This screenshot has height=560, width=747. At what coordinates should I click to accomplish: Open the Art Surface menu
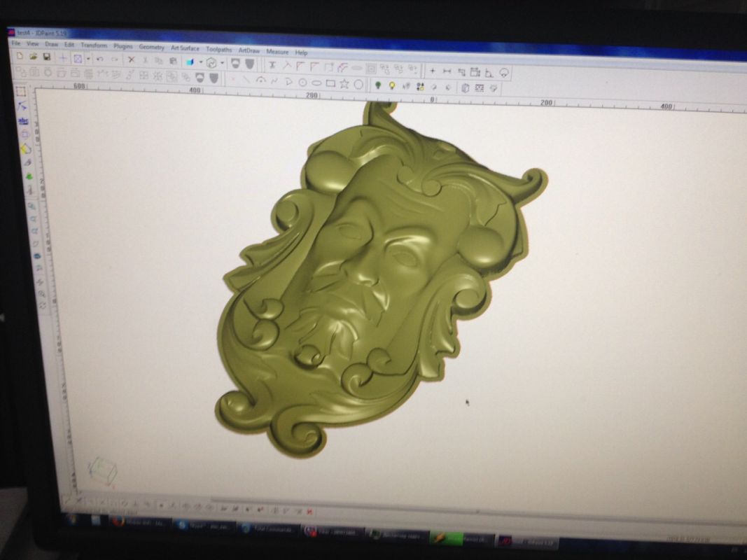(x=185, y=48)
